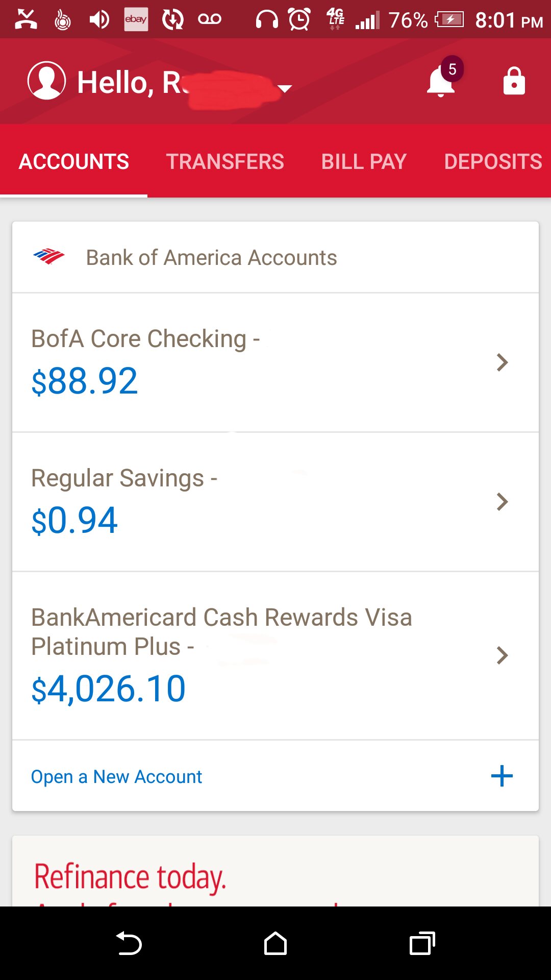Tap the $88.92 checking balance
Viewport: 551px width, 980px height.
tap(85, 381)
